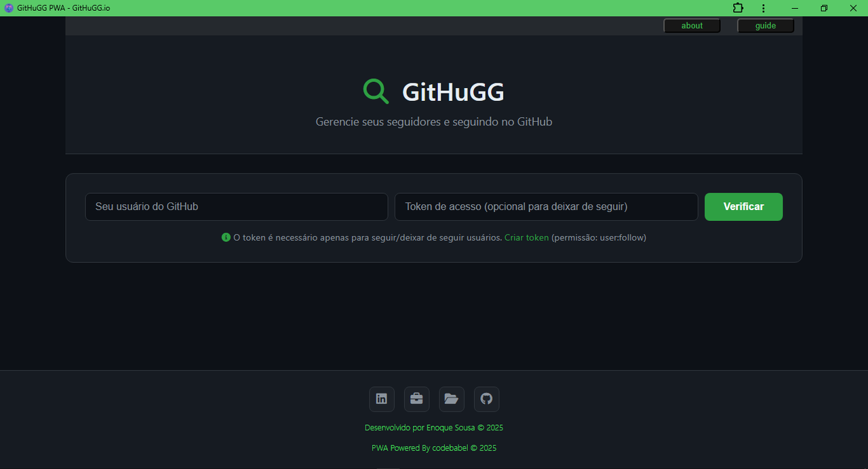
Task: Follow the Criar token link
Action: (x=526, y=238)
